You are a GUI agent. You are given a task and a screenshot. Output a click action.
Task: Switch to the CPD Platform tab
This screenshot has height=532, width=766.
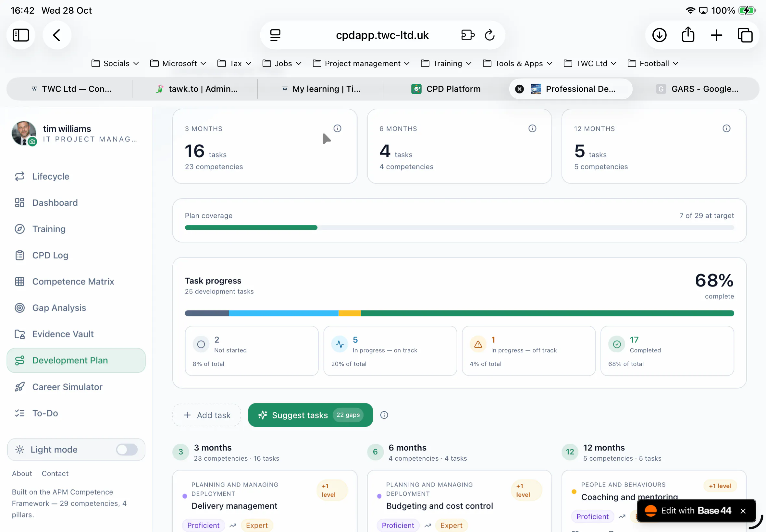point(446,89)
